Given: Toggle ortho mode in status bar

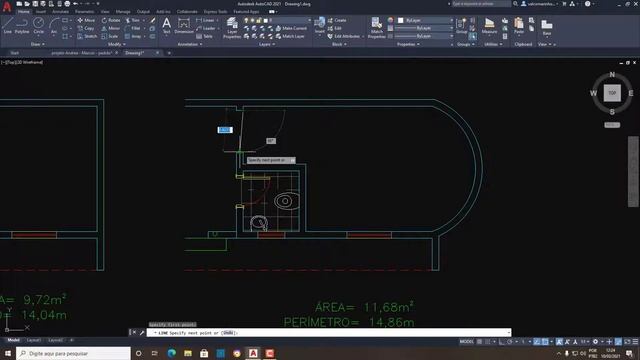Looking at the screenshot, I should (502, 342).
